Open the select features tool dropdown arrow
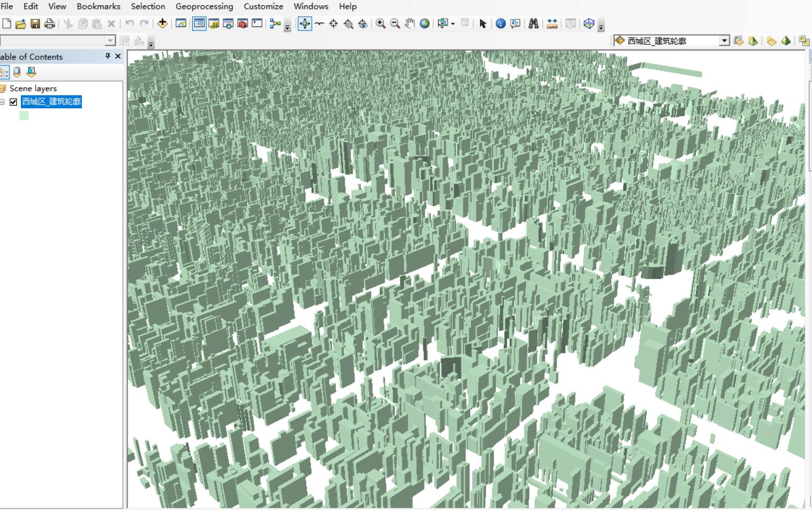812x510 pixels. (x=453, y=24)
